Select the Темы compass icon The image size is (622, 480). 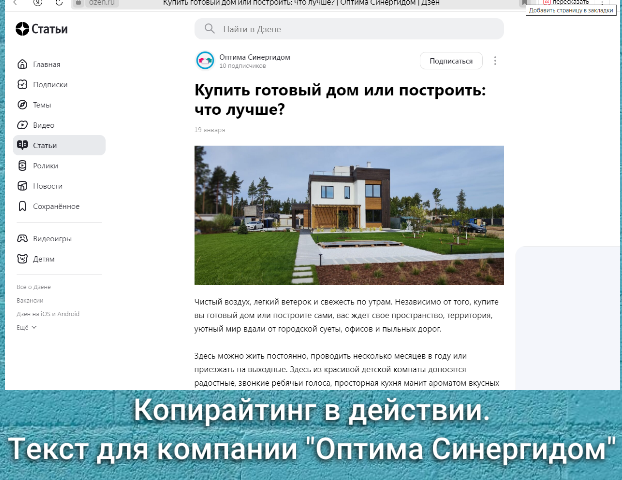[22, 104]
